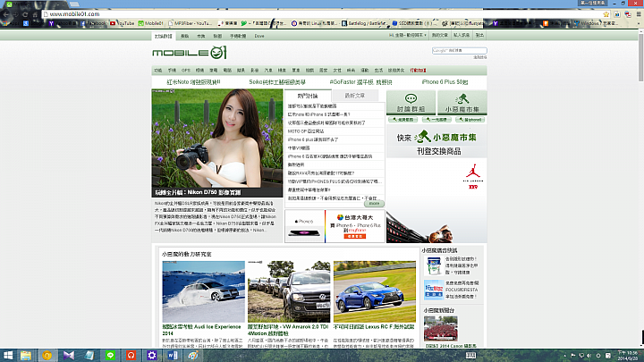Open the 討論群組 speech-bubble button

(411, 103)
